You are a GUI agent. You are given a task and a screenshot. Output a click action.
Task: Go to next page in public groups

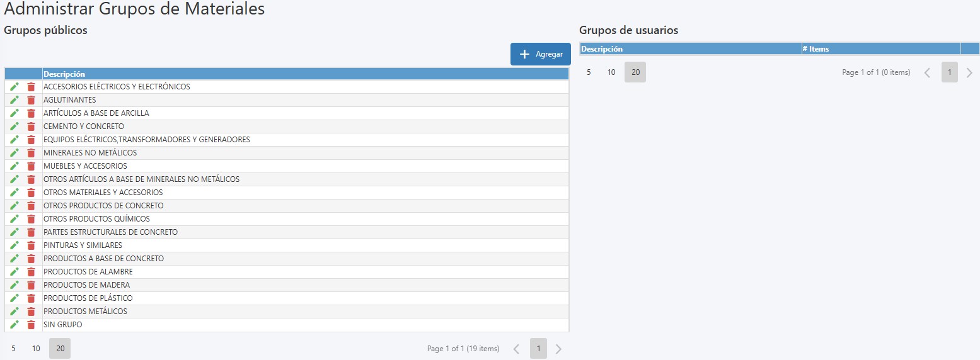click(558, 349)
